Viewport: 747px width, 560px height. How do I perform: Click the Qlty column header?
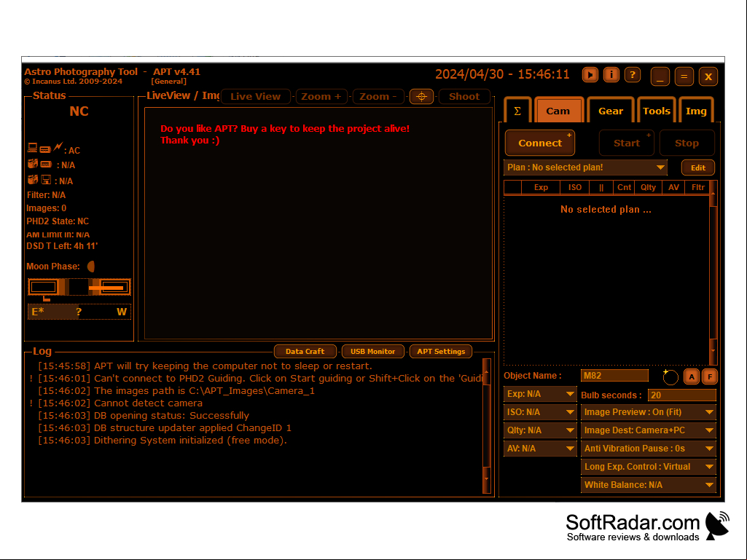pos(648,188)
